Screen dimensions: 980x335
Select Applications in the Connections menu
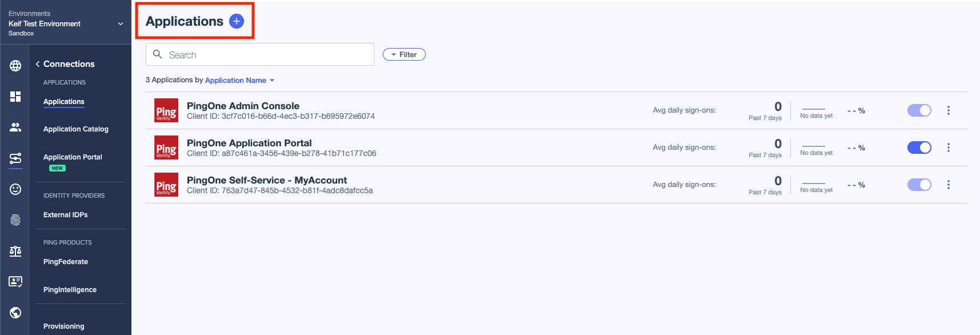click(64, 102)
